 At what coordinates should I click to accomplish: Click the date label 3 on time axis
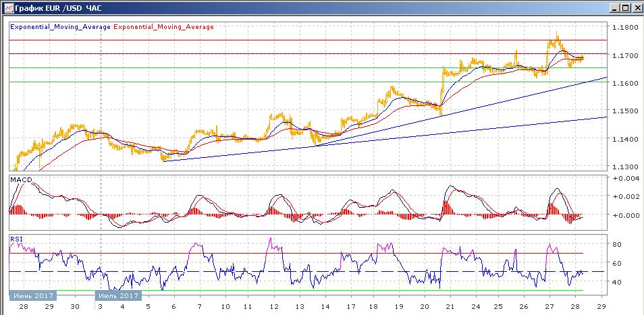click(x=99, y=307)
